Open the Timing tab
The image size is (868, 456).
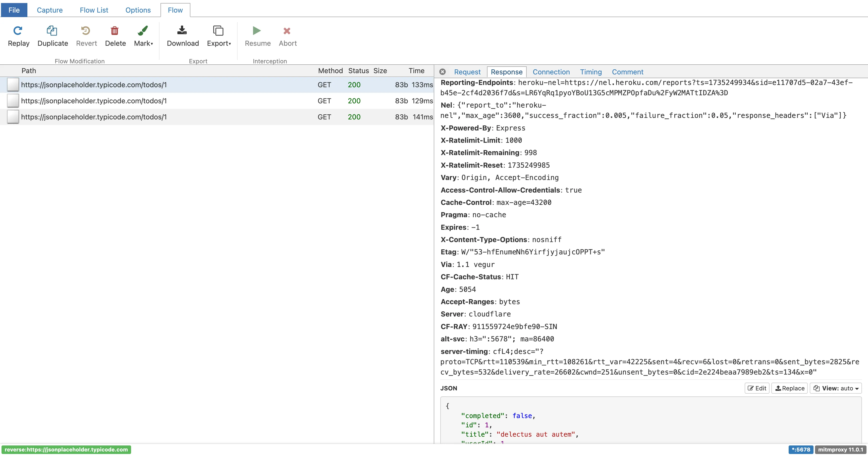(x=591, y=72)
